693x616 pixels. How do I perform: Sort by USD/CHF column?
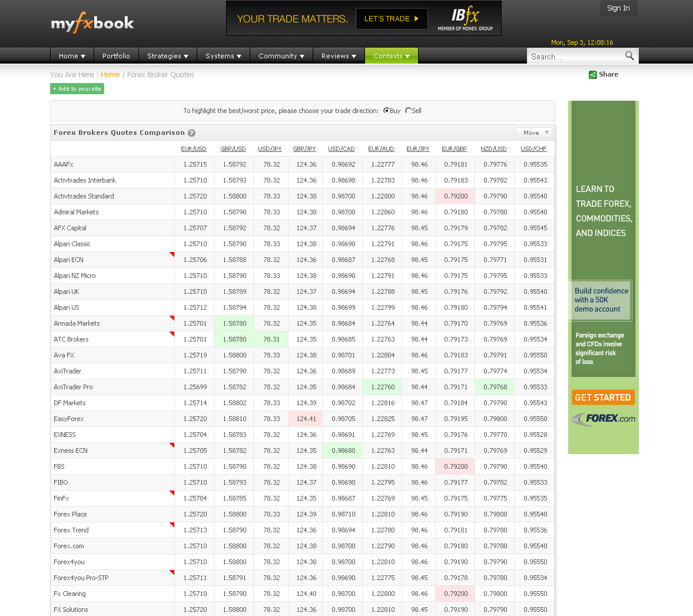tap(533, 148)
